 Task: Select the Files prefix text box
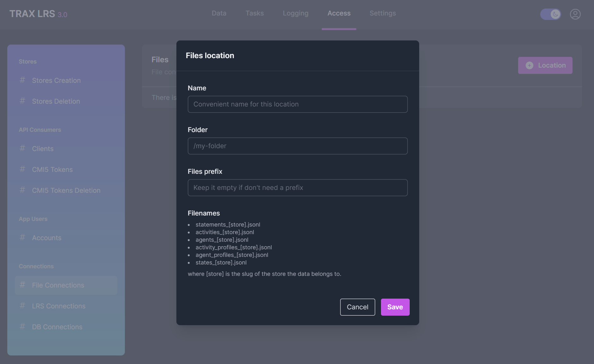tap(297, 188)
